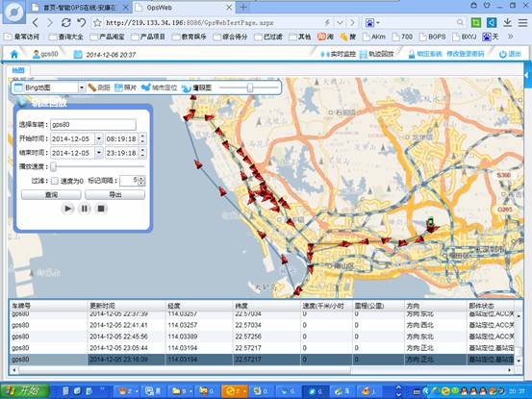The height and width of the screenshot is (399, 532).
Task: Open the 教育娱乐 bookmark folder
Action: (190, 37)
